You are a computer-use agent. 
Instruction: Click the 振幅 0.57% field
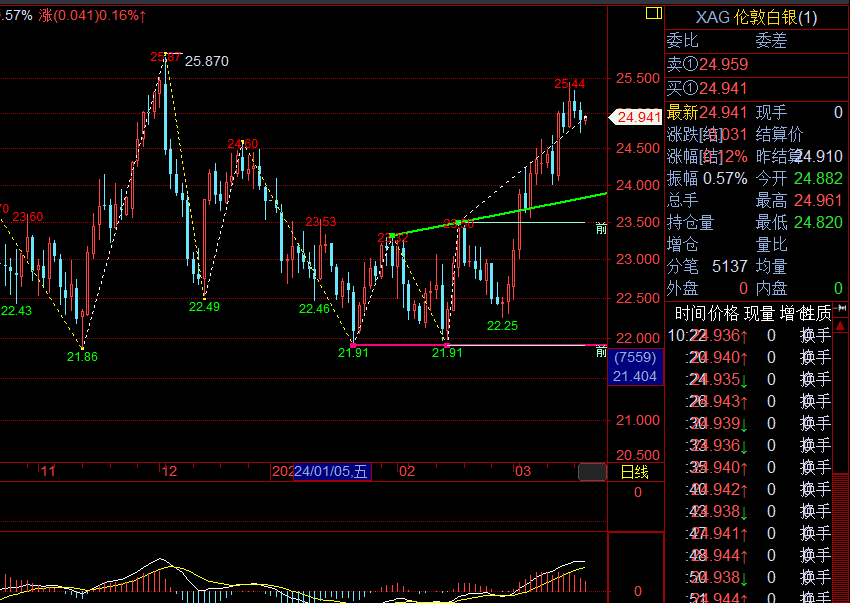[x=707, y=178]
